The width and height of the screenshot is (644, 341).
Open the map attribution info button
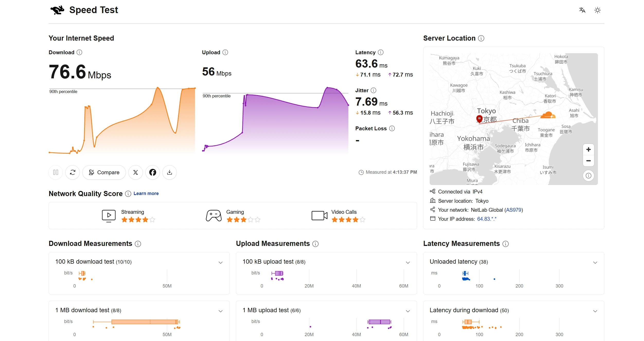coord(588,176)
